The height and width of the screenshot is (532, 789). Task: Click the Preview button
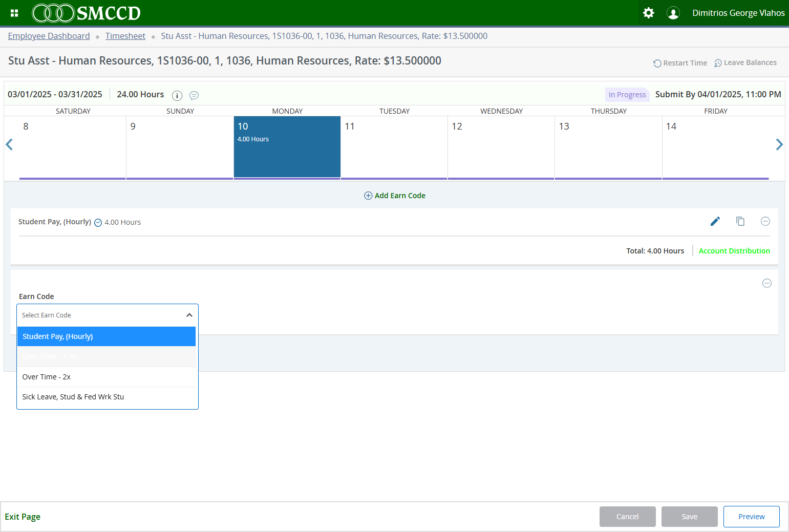[x=752, y=517]
